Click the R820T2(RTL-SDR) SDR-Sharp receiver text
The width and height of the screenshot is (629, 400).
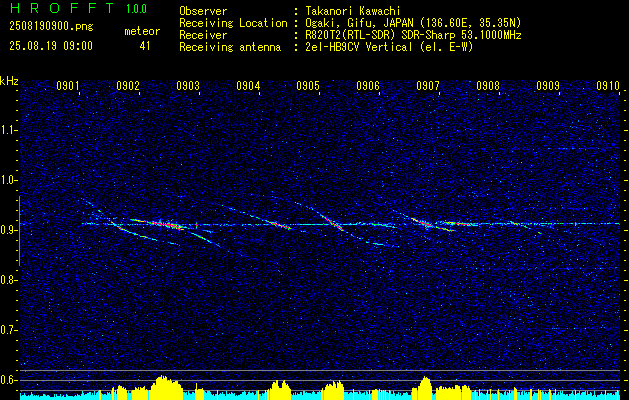(413, 35)
